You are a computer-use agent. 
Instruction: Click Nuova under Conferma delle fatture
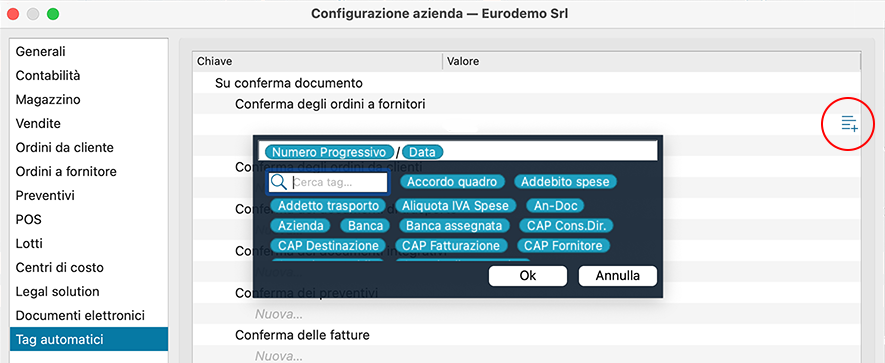pos(279,356)
